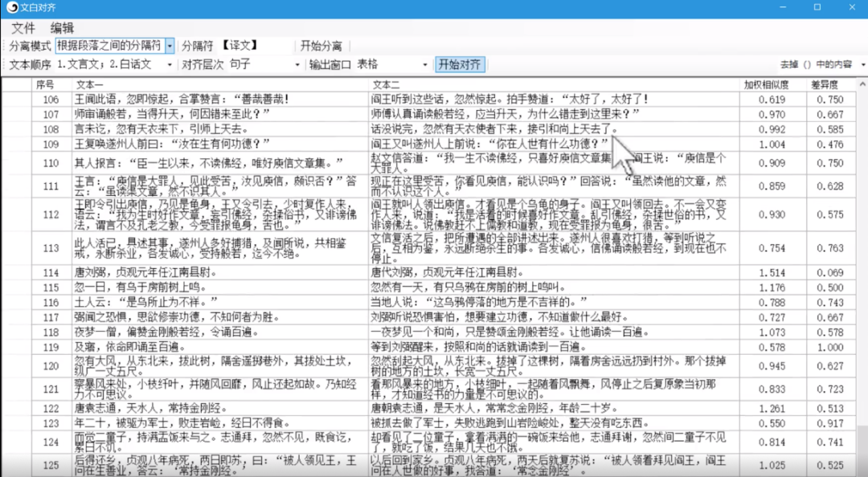Click similarity value 0.833 in row 121
This screenshot has height=477, width=868.
point(772,389)
